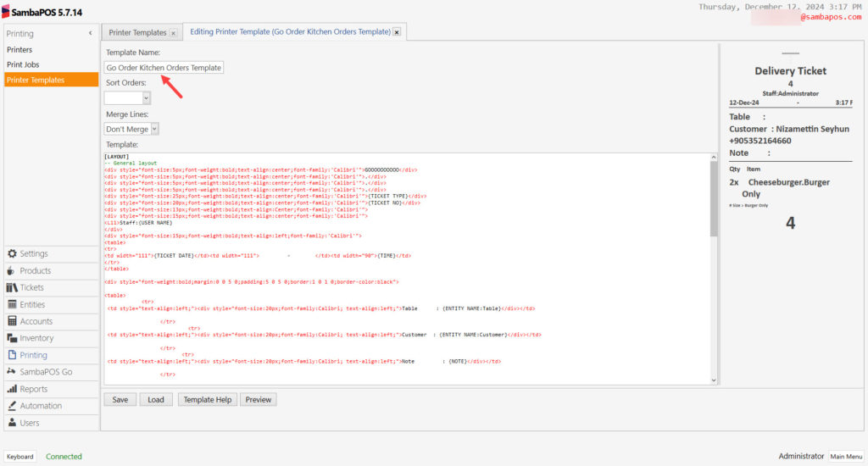Click the Printing page icon

point(12,355)
